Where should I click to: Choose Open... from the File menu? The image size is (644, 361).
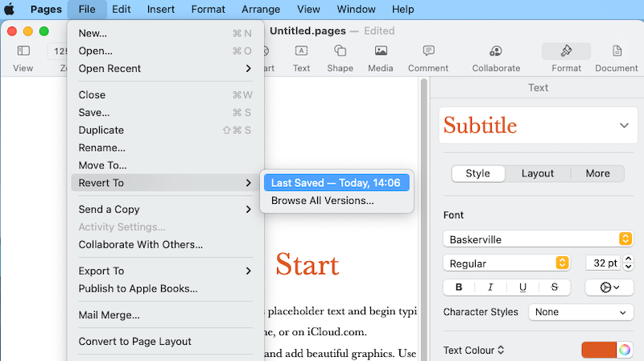pyautogui.click(x=166, y=51)
